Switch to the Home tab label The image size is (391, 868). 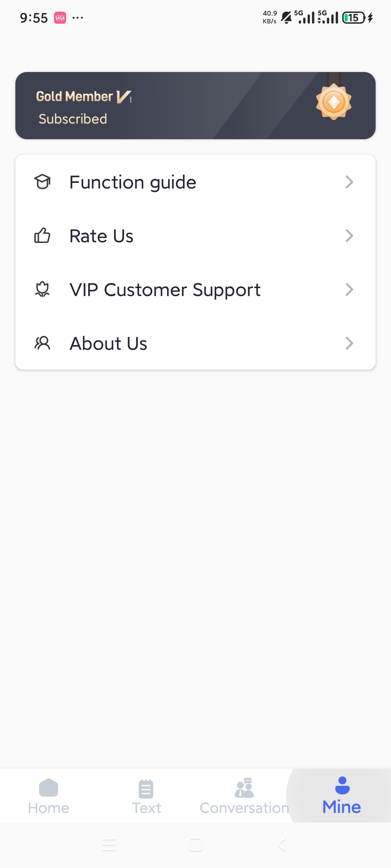pyautogui.click(x=49, y=808)
